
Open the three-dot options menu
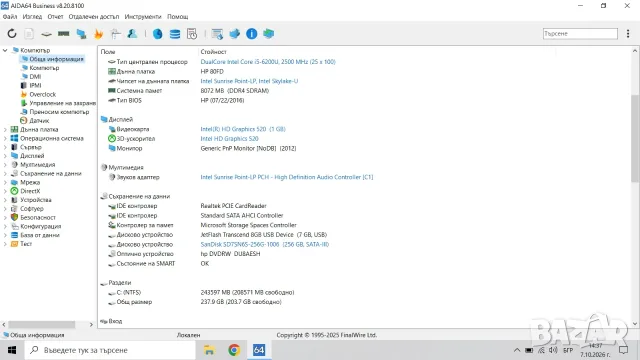628,33
